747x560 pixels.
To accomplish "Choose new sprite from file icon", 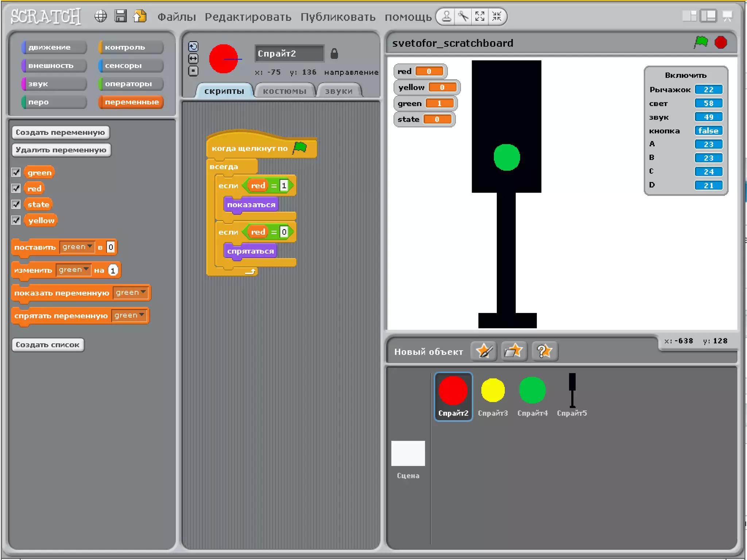I will tap(514, 351).
